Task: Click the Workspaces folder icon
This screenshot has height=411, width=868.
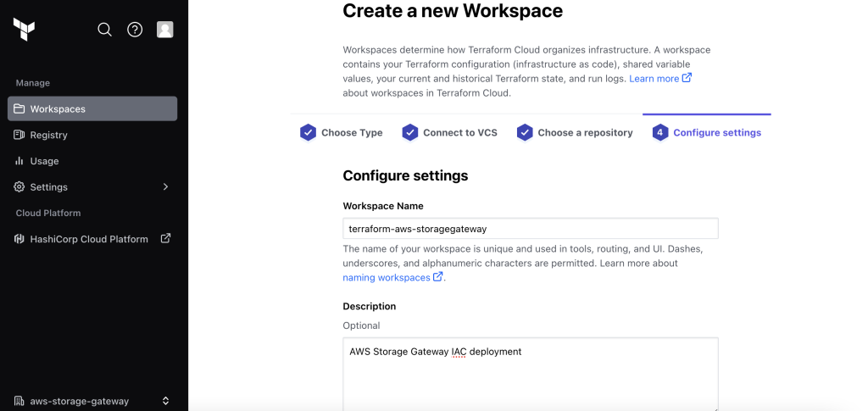Action: pos(19,108)
